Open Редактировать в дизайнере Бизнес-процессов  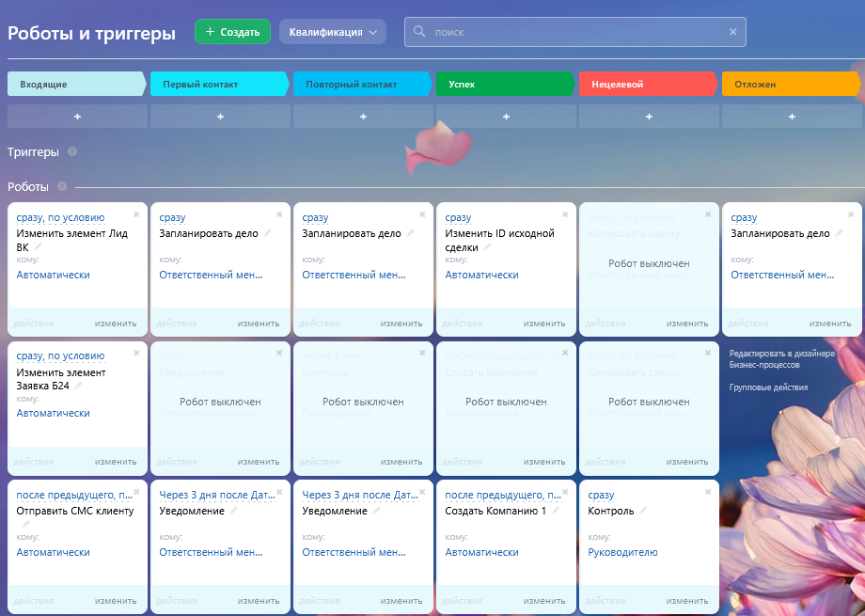(781, 358)
